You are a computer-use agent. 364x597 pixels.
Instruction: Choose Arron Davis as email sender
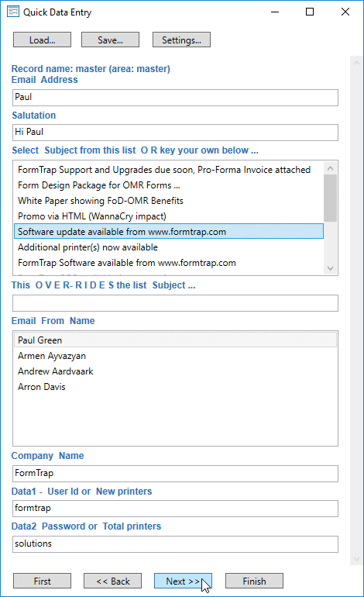coord(175,387)
